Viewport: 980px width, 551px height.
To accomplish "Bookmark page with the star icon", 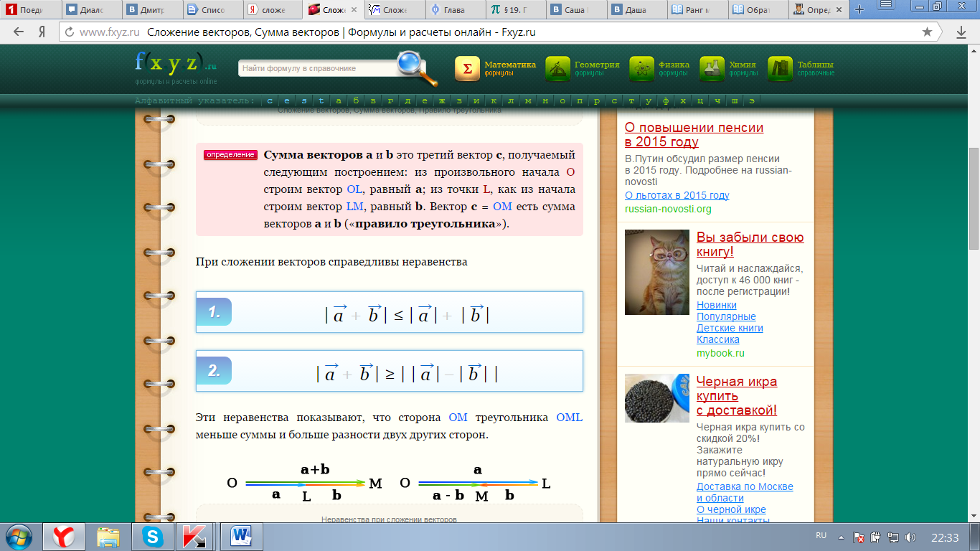I will pyautogui.click(x=927, y=32).
